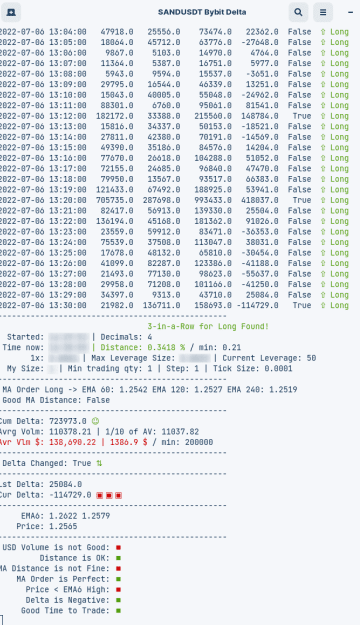Screen dimensions: 360x625
Task: Select the value 287698.0 in the table
Action: pos(161,200)
